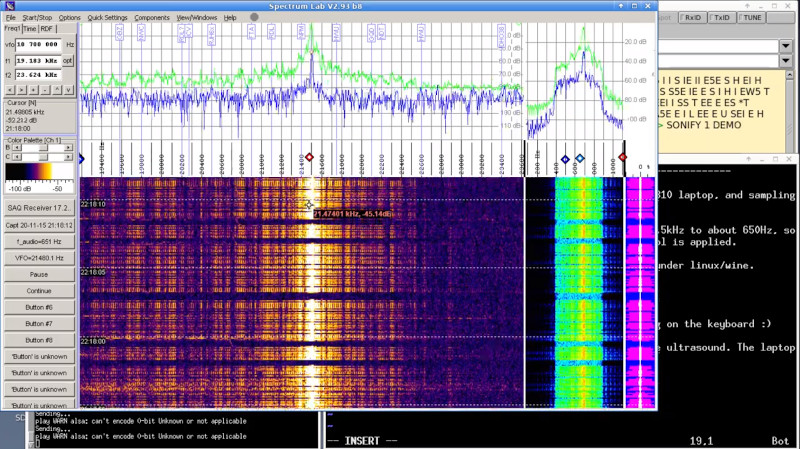
Task: Click the red diamond frequency marker
Action: [x=309, y=158]
